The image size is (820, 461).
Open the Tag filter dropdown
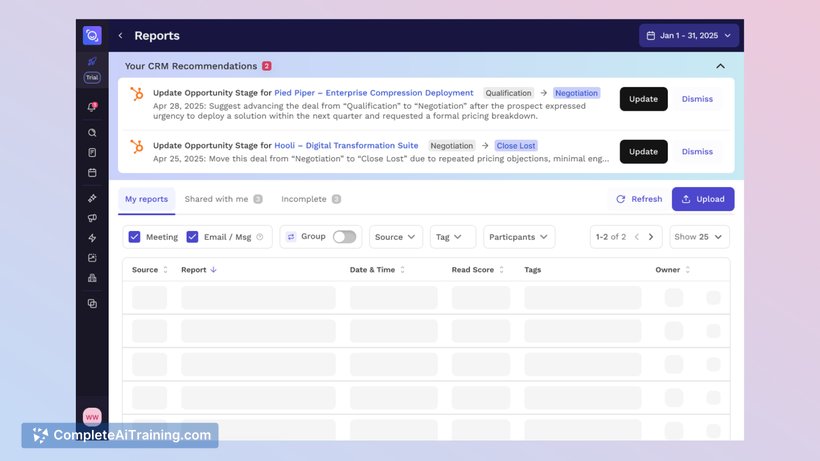453,237
